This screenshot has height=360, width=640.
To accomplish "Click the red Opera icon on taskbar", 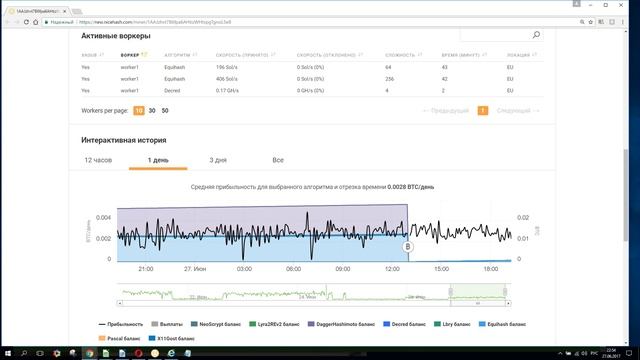I will click(x=138, y=353).
